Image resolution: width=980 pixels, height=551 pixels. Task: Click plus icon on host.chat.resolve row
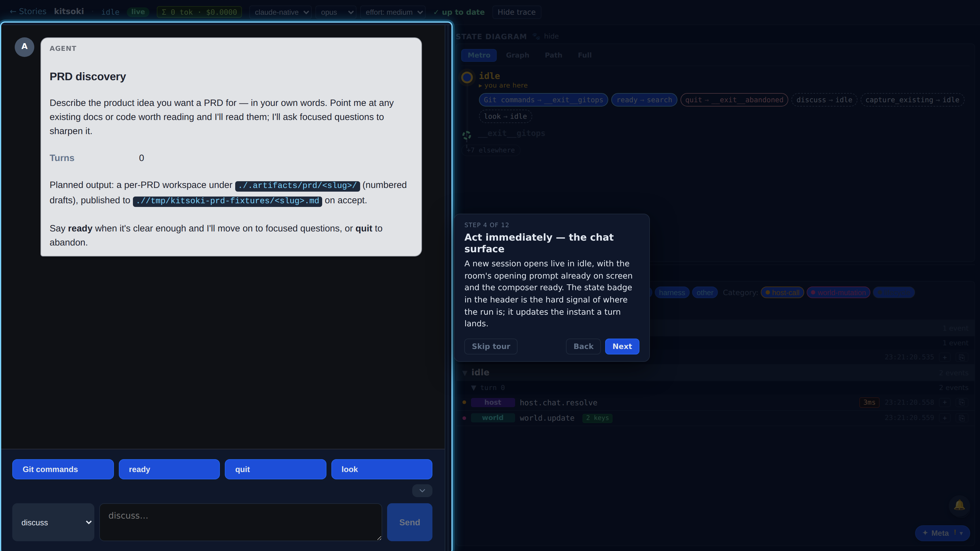click(x=944, y=402)
